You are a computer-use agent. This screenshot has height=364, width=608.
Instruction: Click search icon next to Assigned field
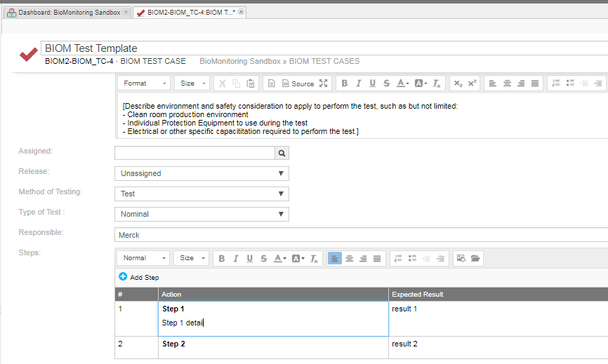(282, 153)
